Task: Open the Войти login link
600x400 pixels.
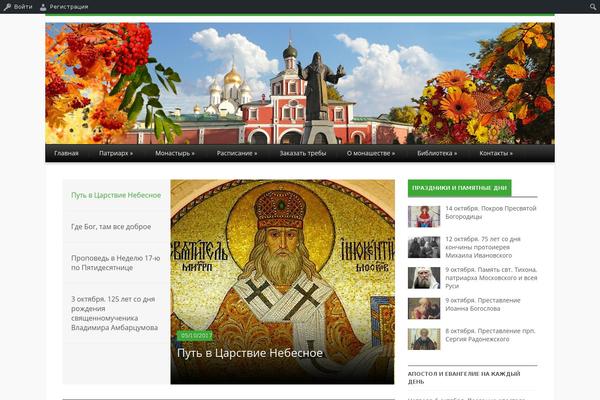Action: click(23, 7)
